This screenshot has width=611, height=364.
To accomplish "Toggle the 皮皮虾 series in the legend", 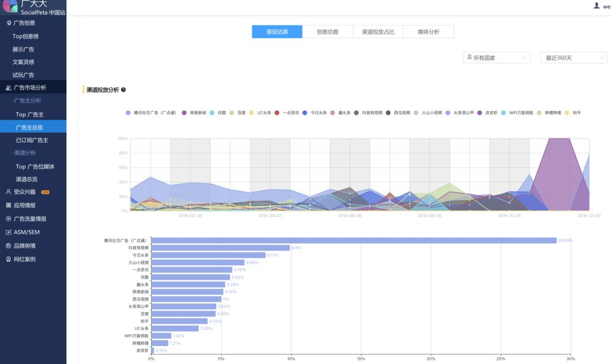I will click(488, 113).
